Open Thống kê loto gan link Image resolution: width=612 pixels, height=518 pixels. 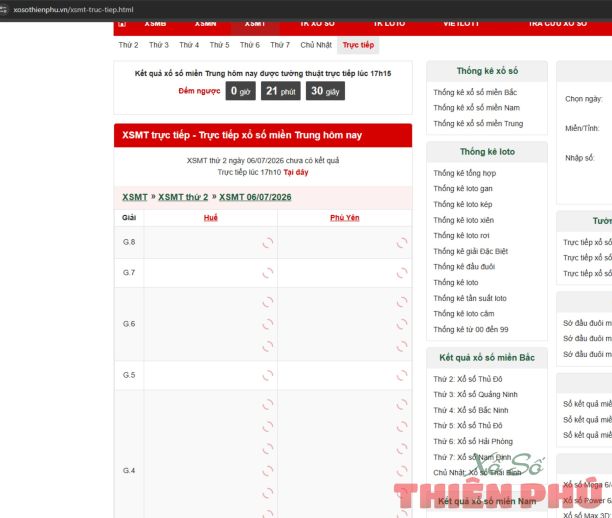point(463,189)
